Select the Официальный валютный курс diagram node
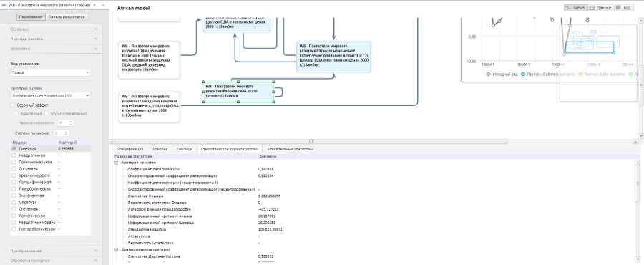The height and width of the screenshot is (265, 644). click(x=150, y=60)
